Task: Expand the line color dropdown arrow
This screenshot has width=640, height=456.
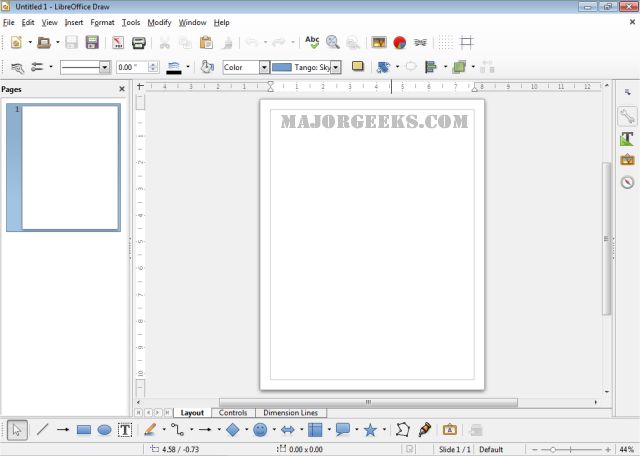Action: coord(188,67)
